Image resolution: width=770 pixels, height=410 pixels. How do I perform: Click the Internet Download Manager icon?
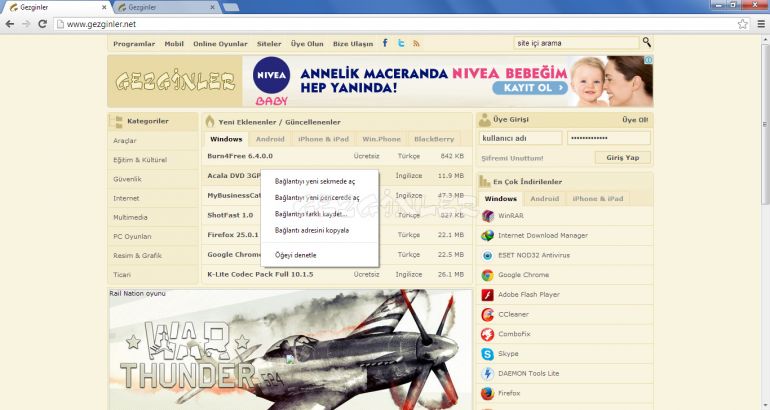[488, 235]
